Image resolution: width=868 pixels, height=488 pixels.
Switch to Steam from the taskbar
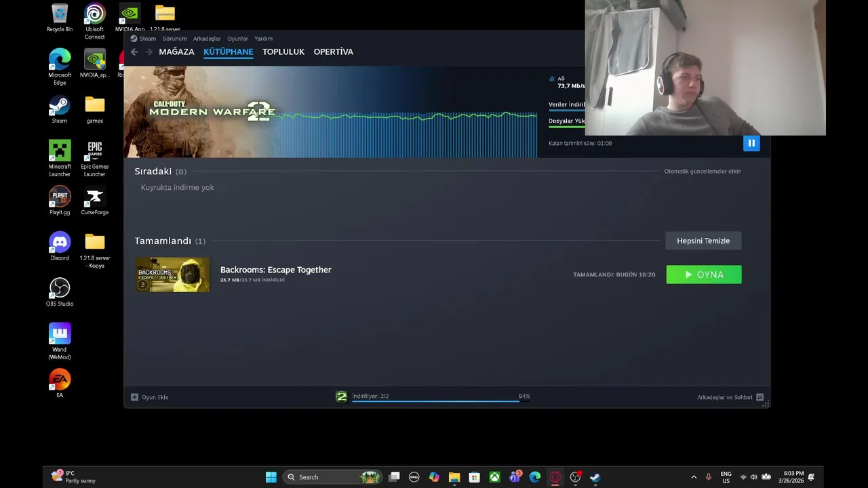coord(595,477)
